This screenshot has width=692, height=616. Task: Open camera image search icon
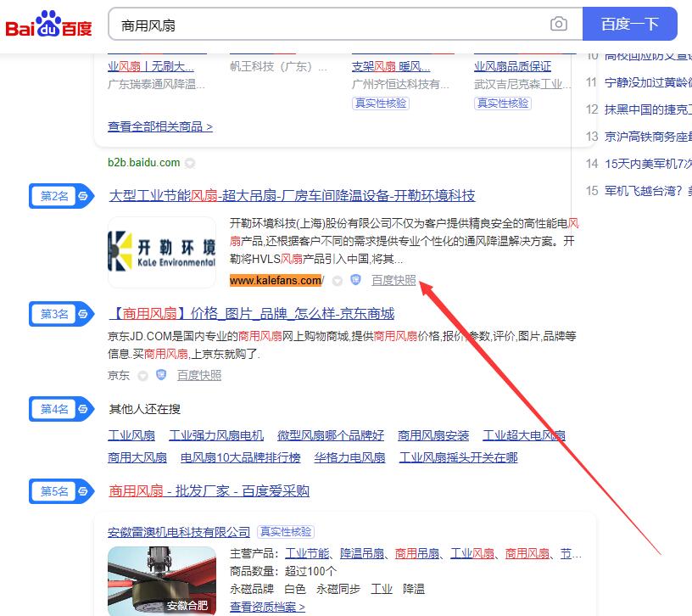(559, 24)
